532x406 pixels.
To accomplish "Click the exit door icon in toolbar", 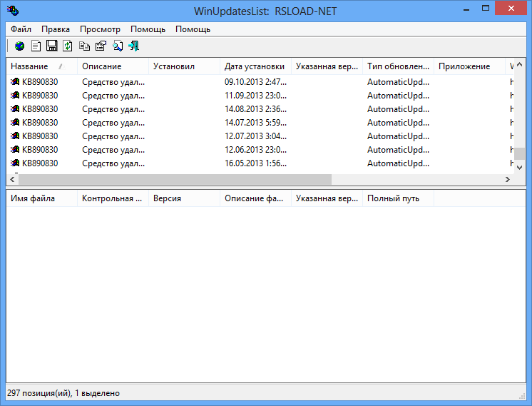I will (x=134, y=46).
